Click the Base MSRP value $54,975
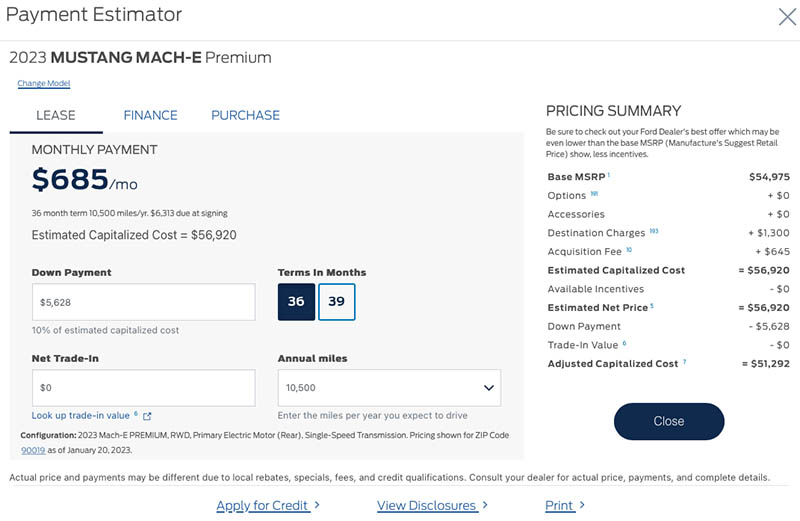800x521 pixels. click(x=769, y=177)
